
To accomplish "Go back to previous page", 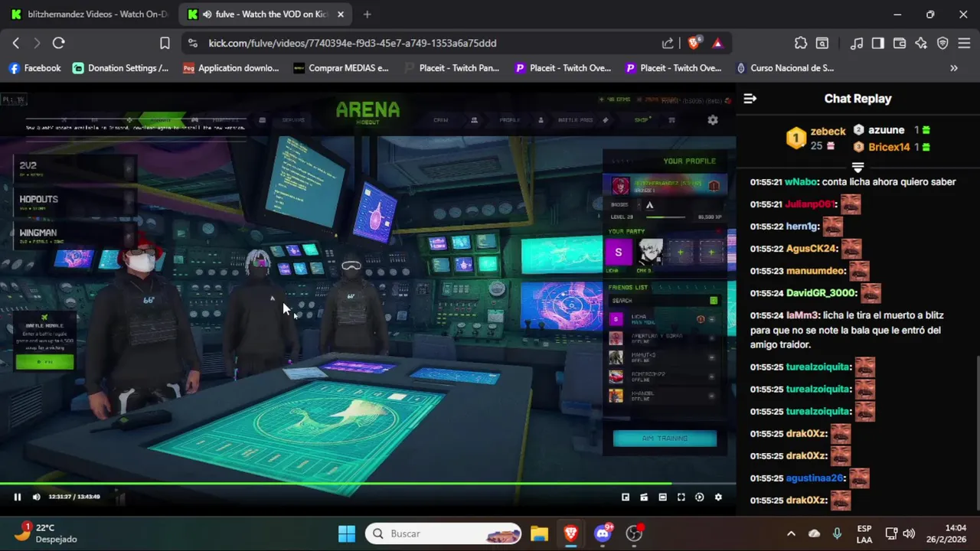I will [15, 43].
